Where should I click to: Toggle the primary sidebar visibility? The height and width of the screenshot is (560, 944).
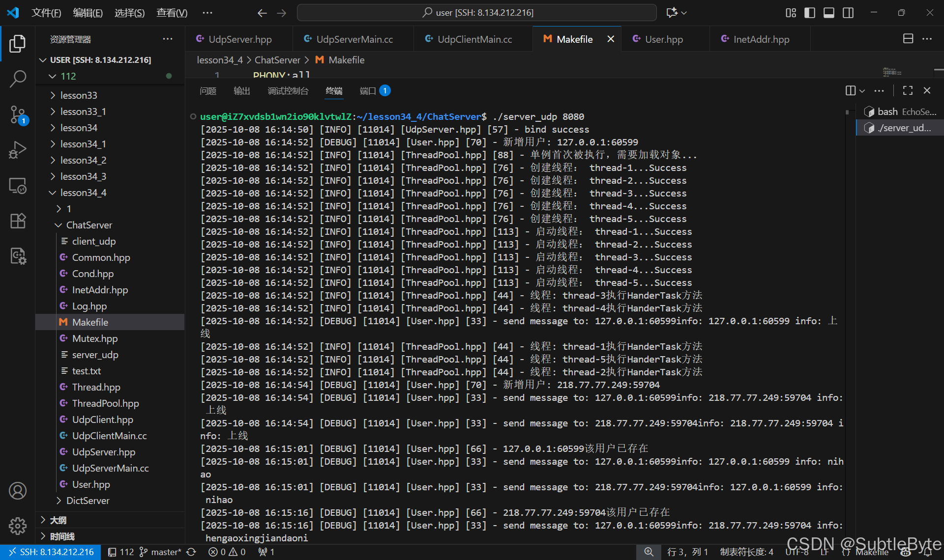click(x=809, y=13)
